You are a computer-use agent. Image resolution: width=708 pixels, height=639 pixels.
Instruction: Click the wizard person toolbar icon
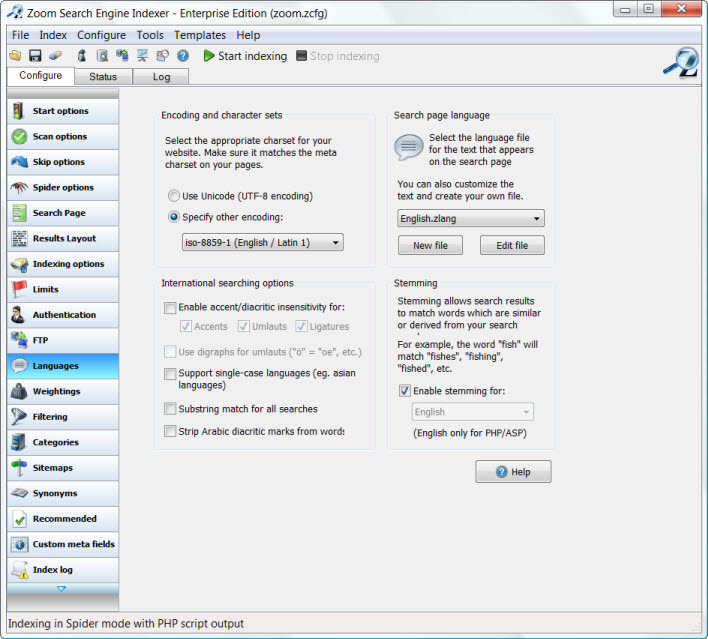pos(82,56)
